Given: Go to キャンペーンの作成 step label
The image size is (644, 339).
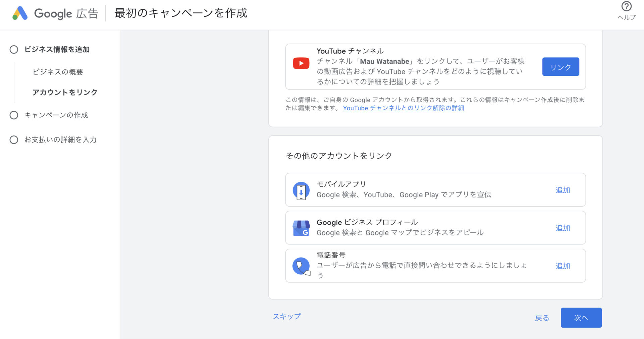Looking at the screenshot, I should tap(56, 115).
